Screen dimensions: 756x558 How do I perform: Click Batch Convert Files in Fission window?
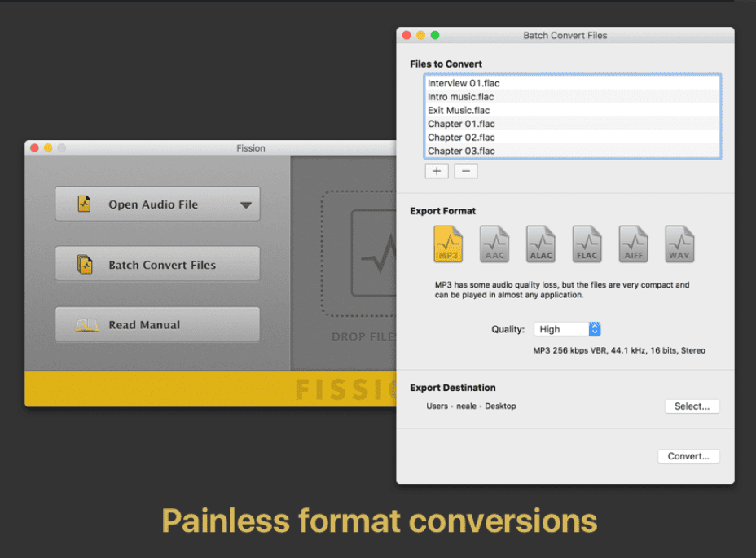[158, 264]
